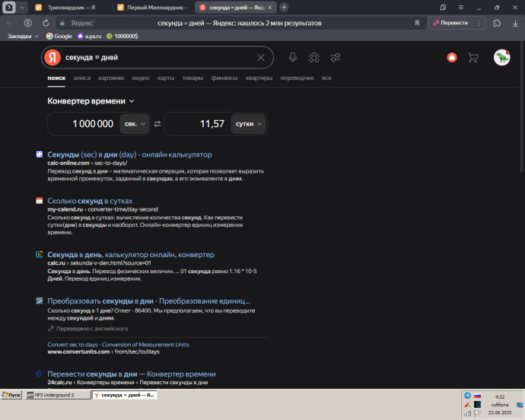Click the Перевести translate button
The height and width of the screenshot is (420, 525).
pos(450,23)
